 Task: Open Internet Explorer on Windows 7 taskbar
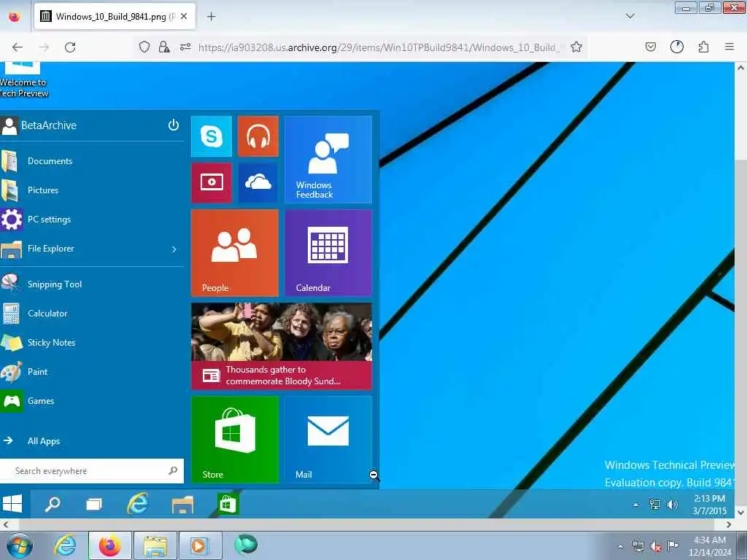(65, 545)
